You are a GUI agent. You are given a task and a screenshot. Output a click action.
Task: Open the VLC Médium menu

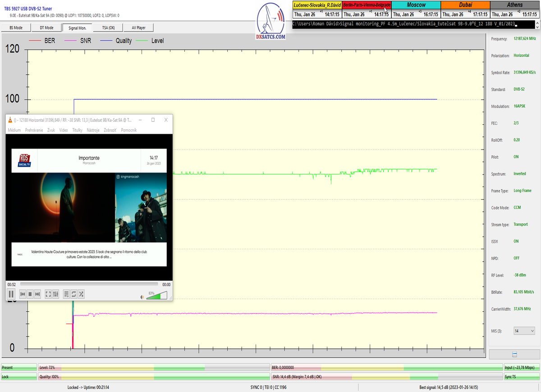14,130
